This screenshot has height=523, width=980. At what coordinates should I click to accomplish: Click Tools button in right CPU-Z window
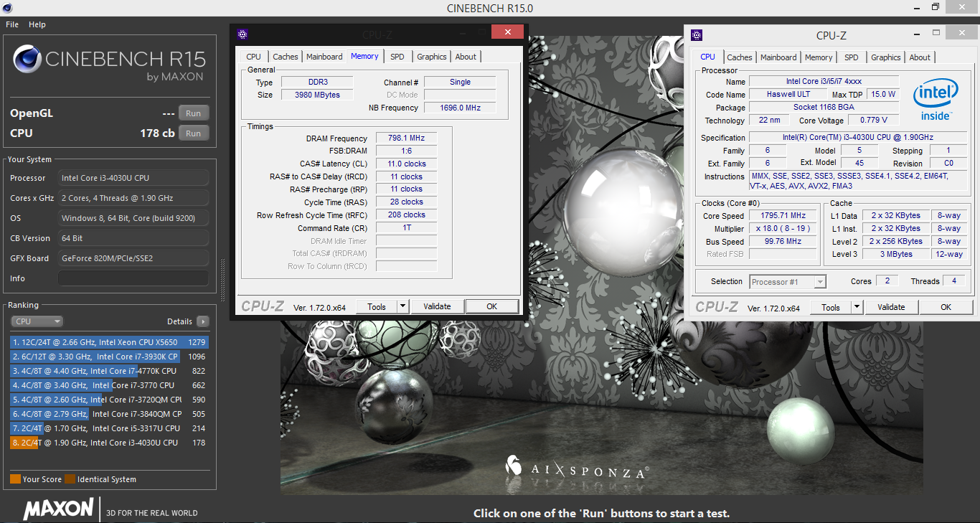click(x=831, y=307)
